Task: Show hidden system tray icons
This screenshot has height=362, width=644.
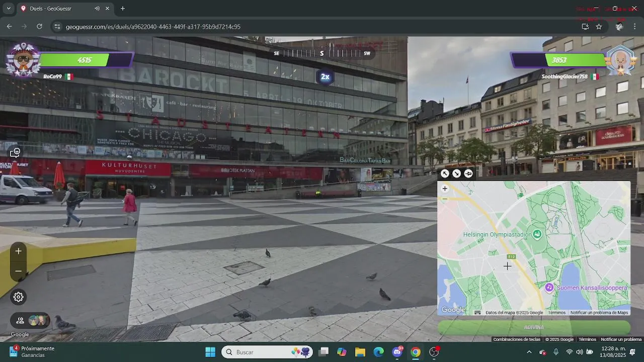Action: (x=529, y=352)
